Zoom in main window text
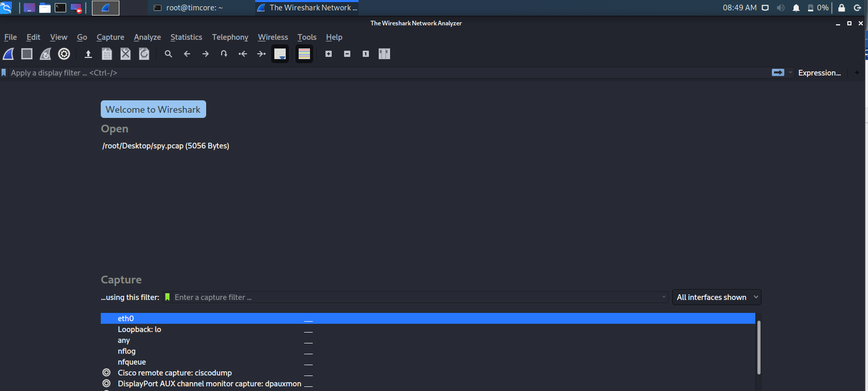868x391 pixels. (x=329, y=54)
